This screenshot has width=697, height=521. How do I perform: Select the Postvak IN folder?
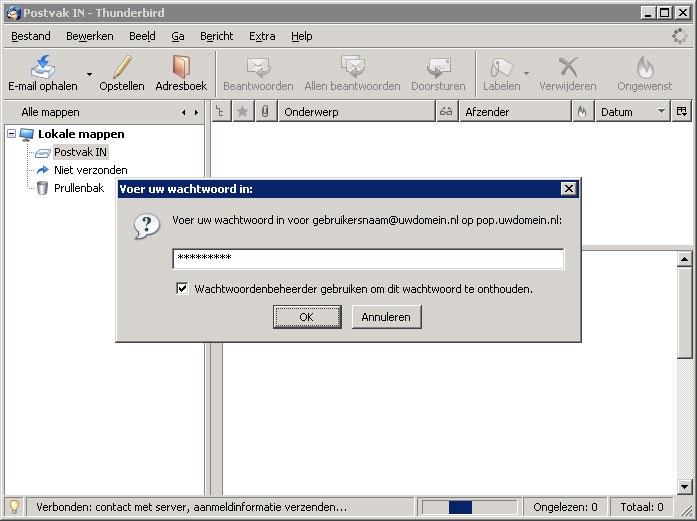pos(80,152)
